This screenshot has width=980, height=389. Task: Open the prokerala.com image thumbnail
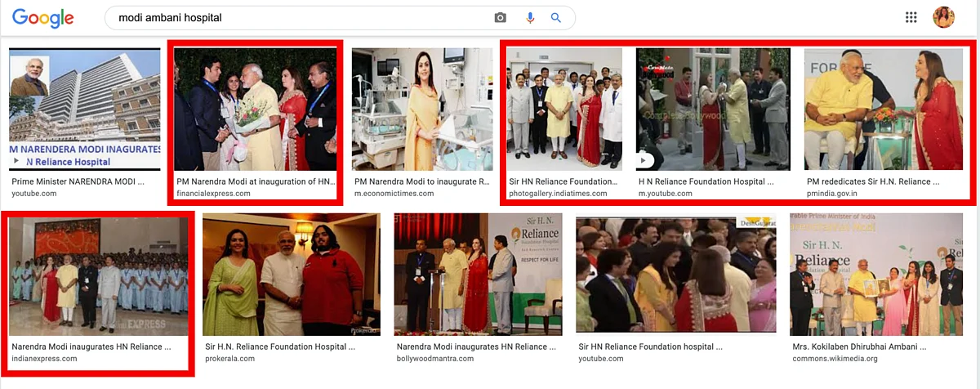[292, 275]
